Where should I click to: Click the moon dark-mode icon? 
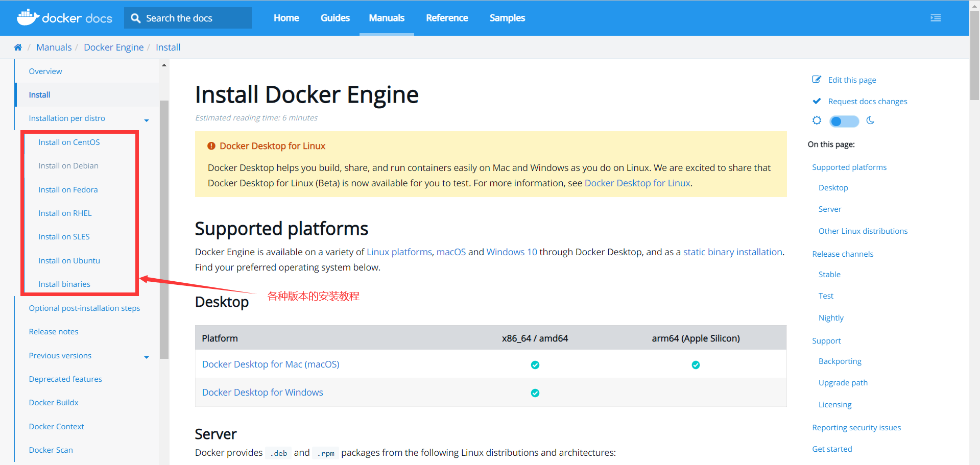tap(871, 120)
